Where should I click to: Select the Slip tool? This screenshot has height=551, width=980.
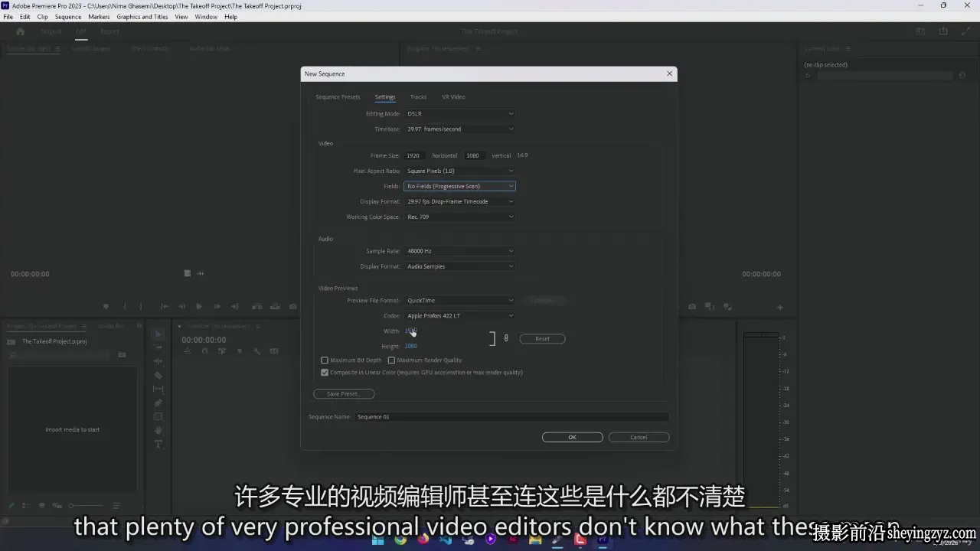(x=158, y=389)
